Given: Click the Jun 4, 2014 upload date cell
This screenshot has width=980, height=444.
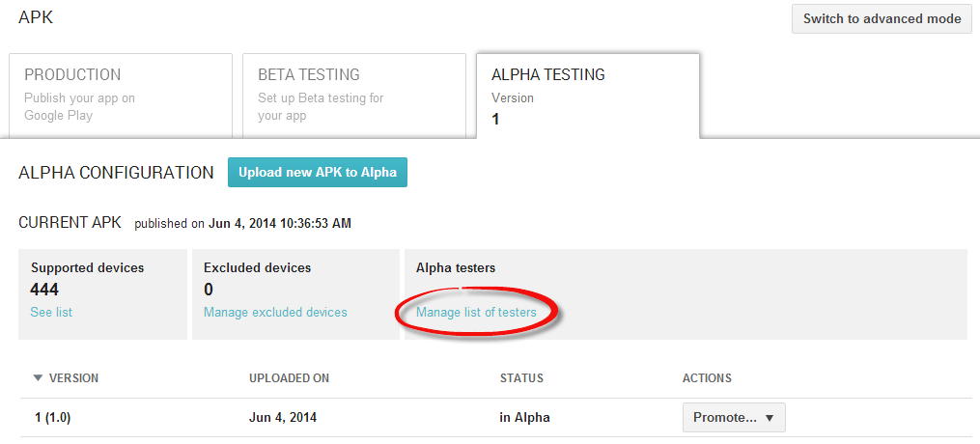Looking at the screenshot, I should pyautogui.click(x=283, y=418).
